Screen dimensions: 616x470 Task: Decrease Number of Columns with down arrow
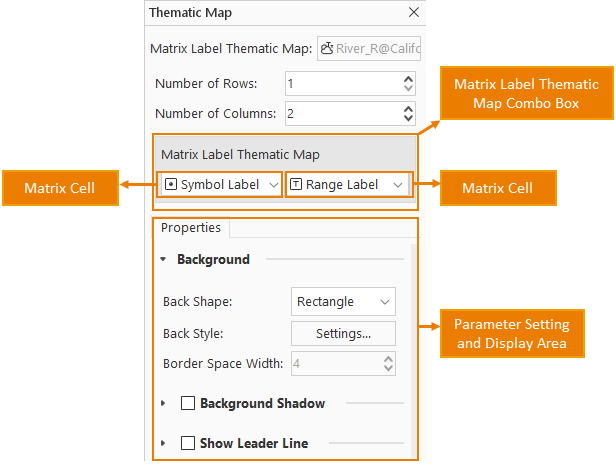(408, 119)
